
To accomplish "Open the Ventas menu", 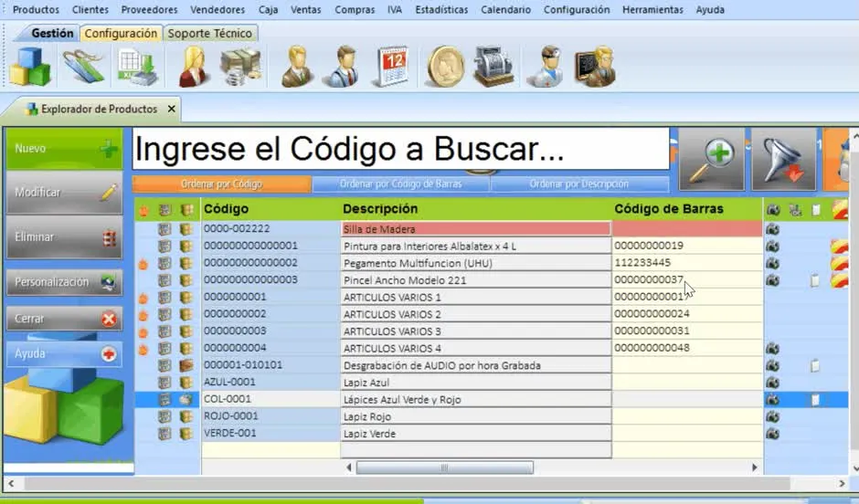I will click(306, 10).
